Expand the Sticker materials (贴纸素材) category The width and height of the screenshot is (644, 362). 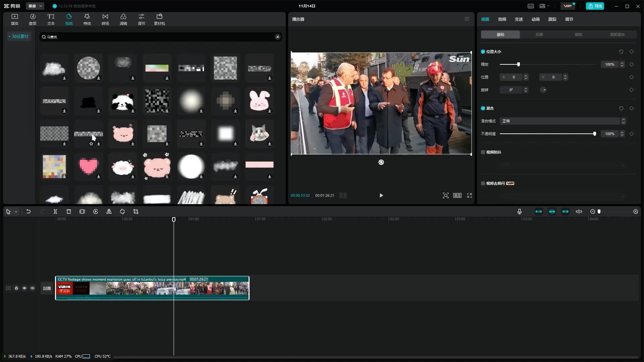pos(19,36)
